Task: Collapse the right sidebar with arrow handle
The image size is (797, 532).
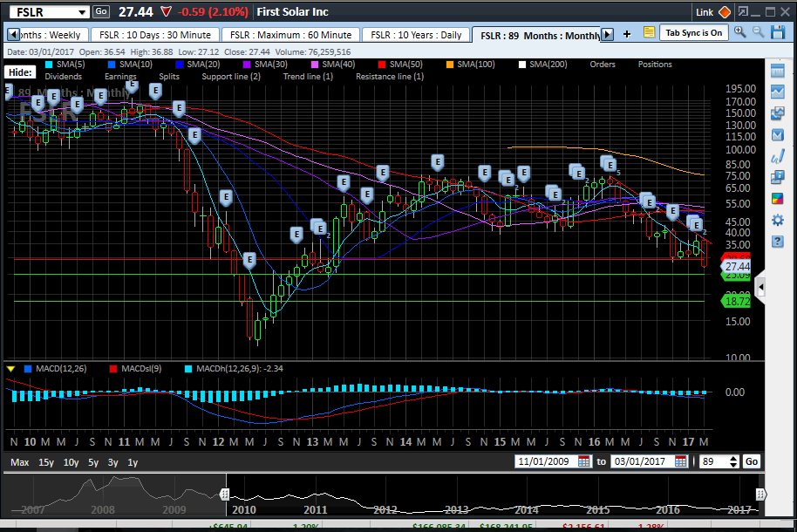Action: click(x=760, y=287)
